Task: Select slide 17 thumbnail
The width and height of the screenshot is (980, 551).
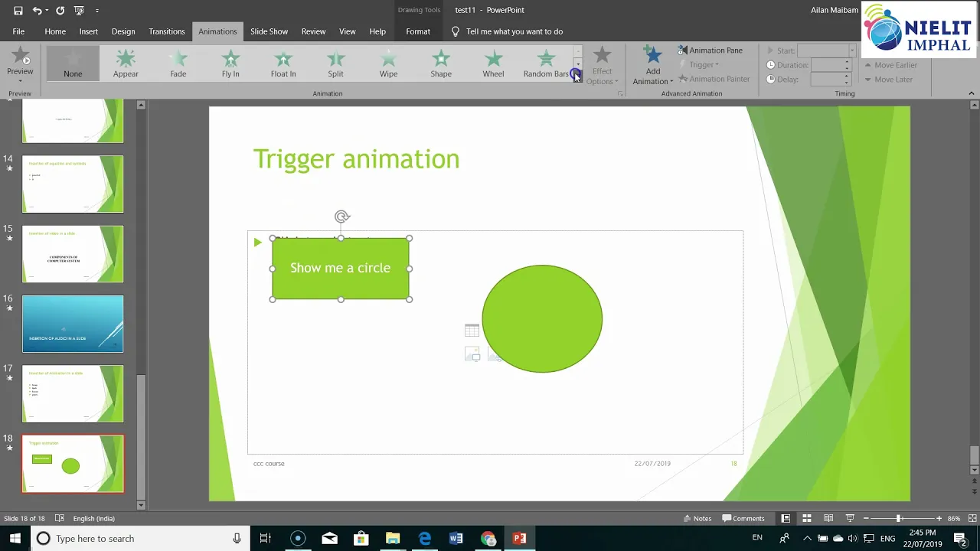Action: [x=73, y=393]
